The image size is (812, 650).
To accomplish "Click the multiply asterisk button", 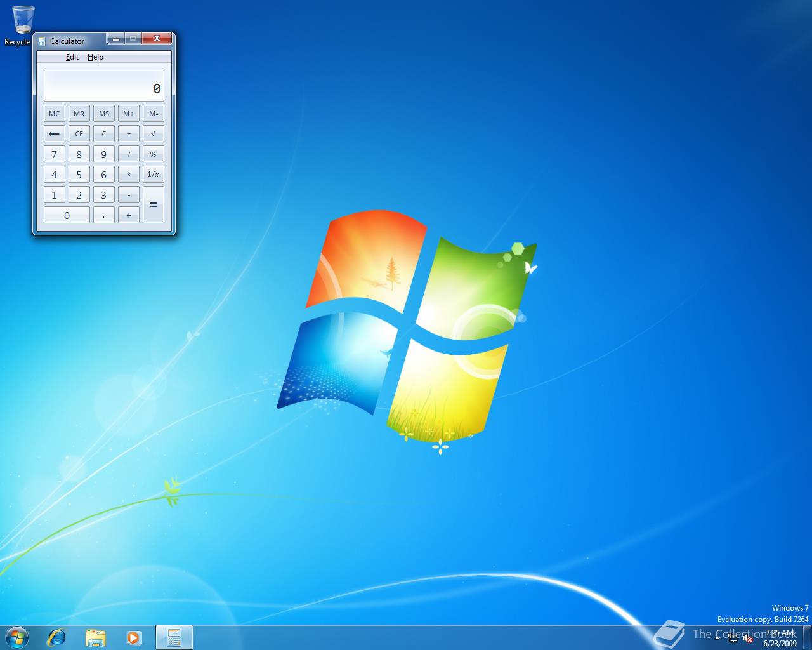I will coord(129,175).
